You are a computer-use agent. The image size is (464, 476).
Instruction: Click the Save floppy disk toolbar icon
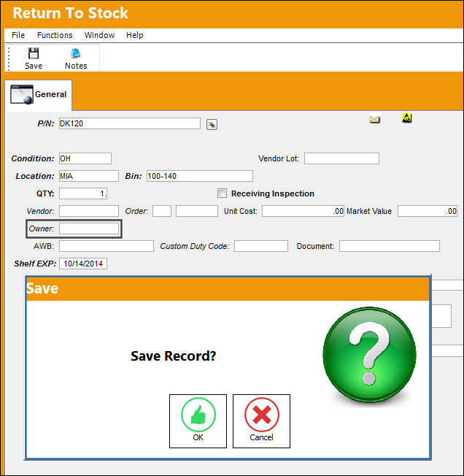(34, 53)
